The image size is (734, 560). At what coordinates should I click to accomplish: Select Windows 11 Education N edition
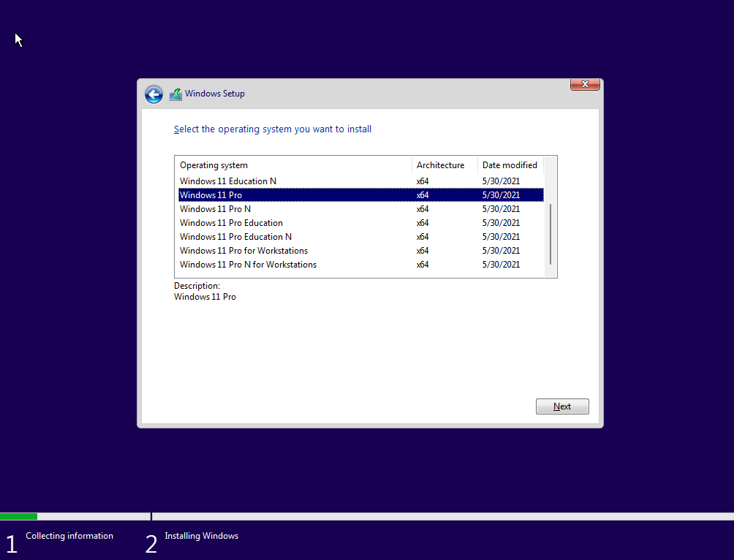pos(228,181)
